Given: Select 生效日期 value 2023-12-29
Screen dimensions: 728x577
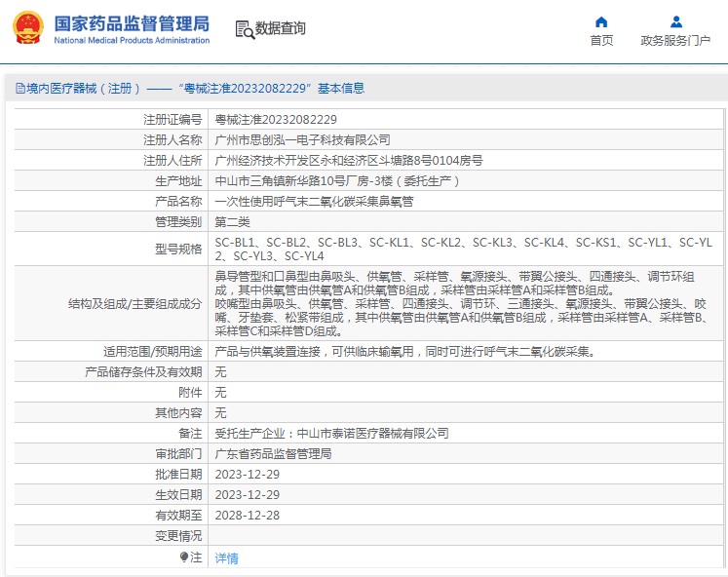Looking at the screenshot, I should tap(247, 495).
